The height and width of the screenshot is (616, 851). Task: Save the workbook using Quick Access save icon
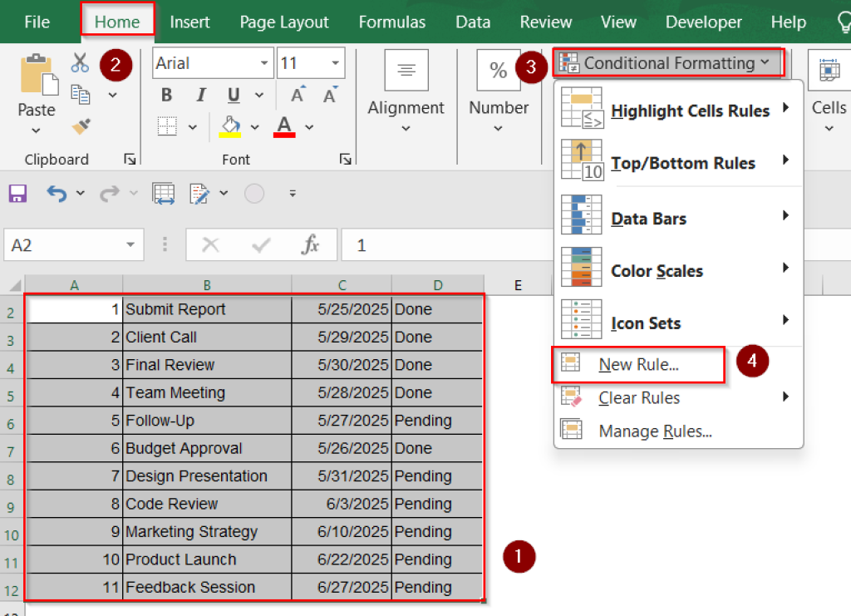(x=17, y=193)
